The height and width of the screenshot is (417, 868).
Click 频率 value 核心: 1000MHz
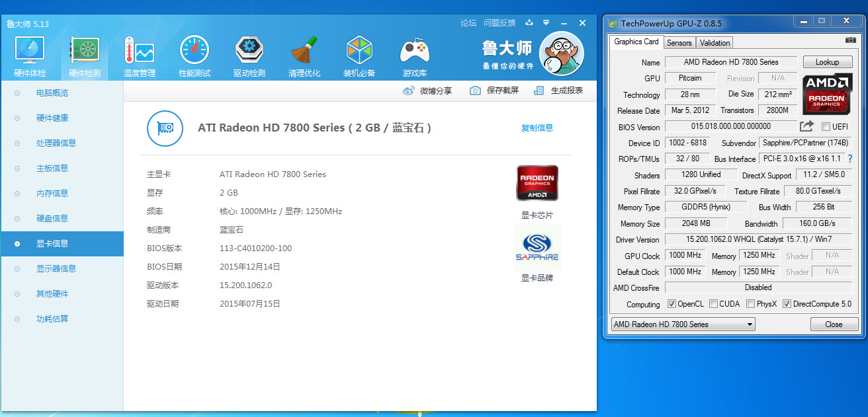point(247,211)
